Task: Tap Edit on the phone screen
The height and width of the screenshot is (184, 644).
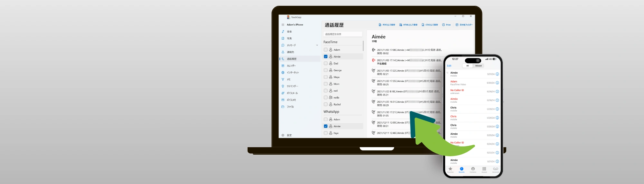Action: click(x=449, y=66)
